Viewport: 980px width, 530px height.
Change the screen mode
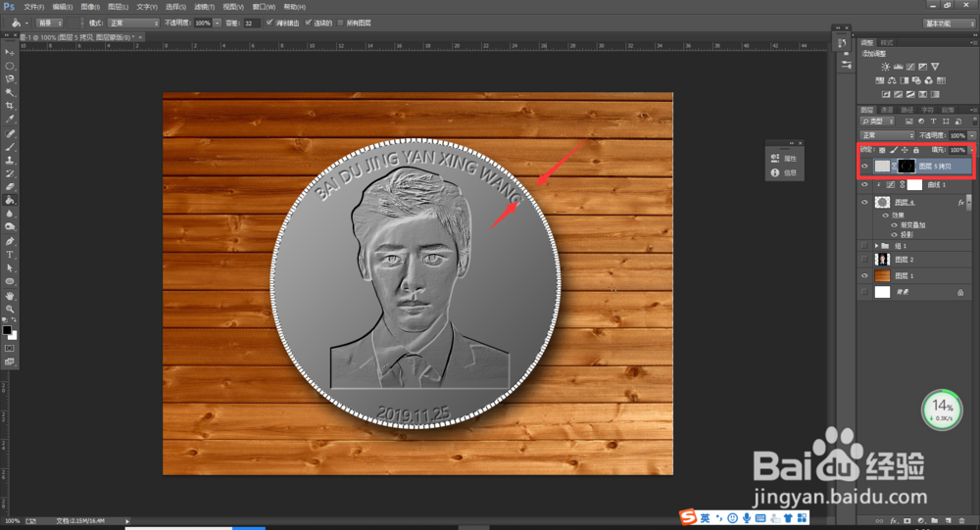[10, 361]
